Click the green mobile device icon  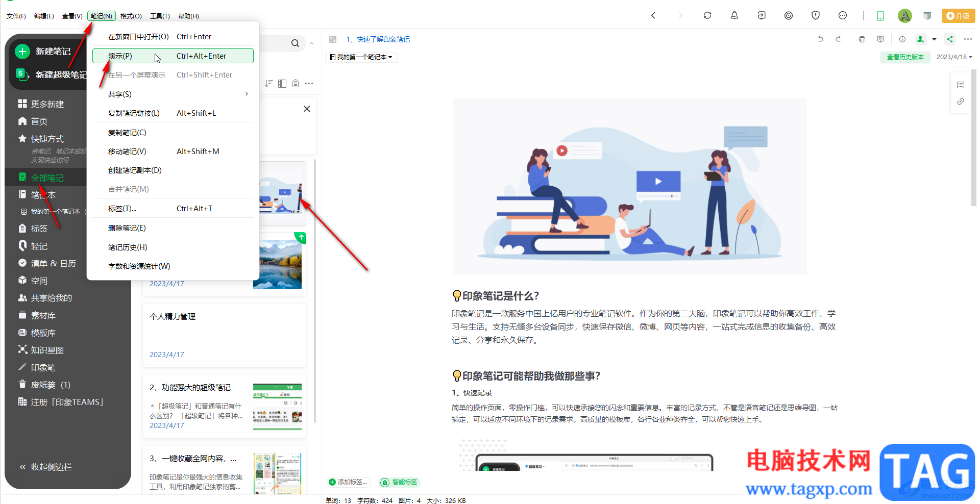[x=880, y=16]
